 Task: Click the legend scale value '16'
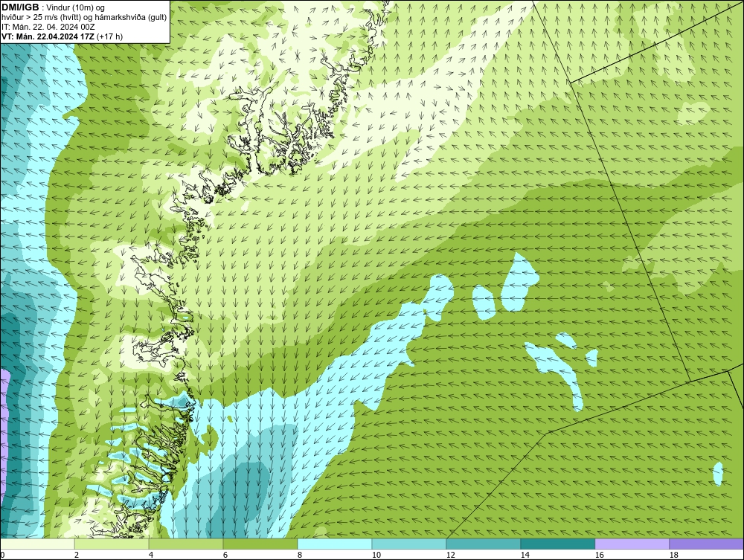click(599, 555)
